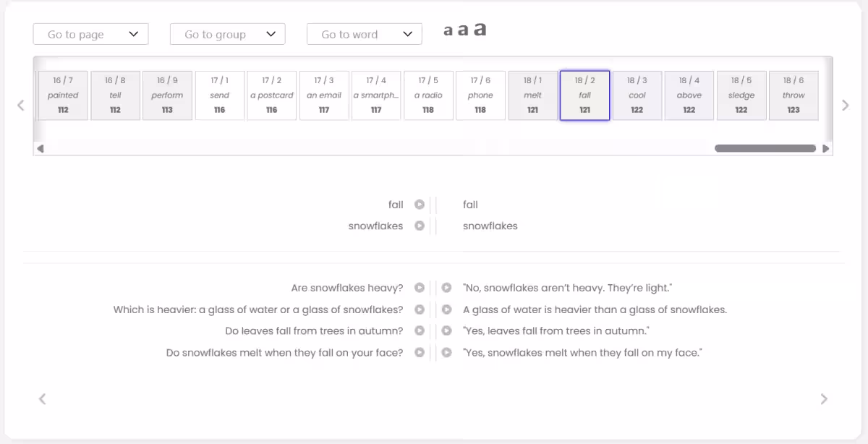868x444 pixels.
Task: Play answer "No, snowflakes aren't heavy" audio
Action: [447, 288]
